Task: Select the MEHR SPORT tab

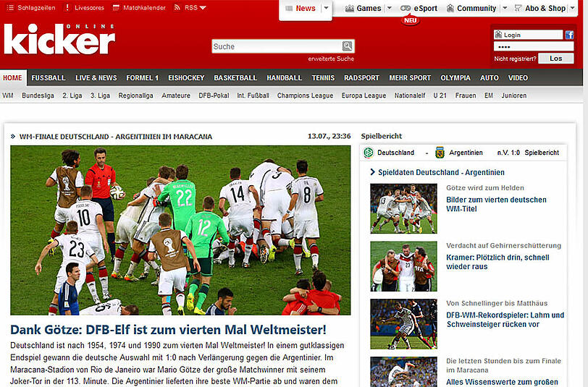Action: click(410, 78)
